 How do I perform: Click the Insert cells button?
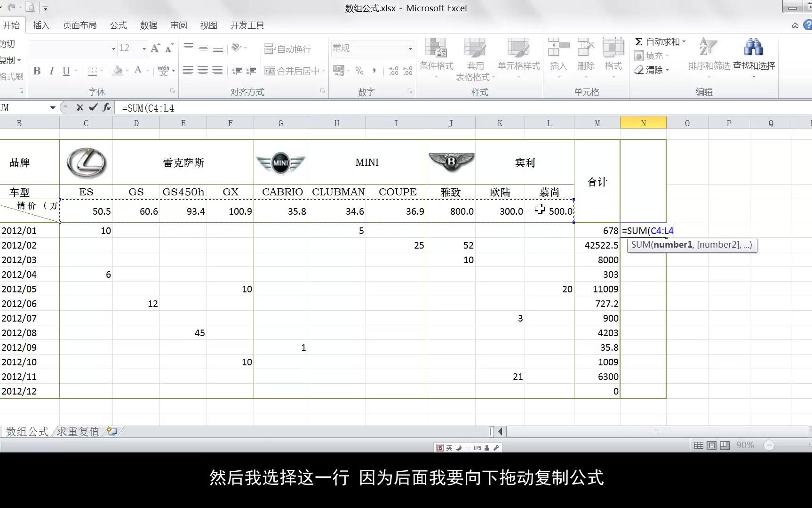point(558,57)
